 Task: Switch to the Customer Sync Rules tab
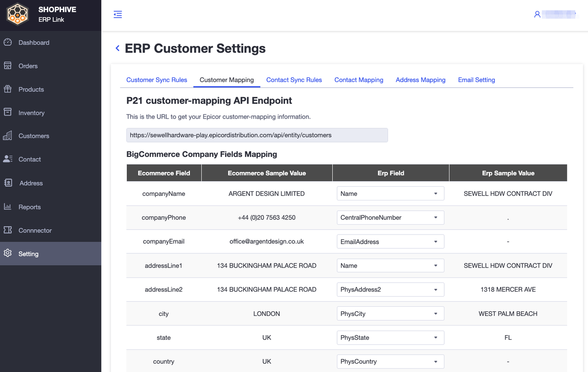(157, 80)
